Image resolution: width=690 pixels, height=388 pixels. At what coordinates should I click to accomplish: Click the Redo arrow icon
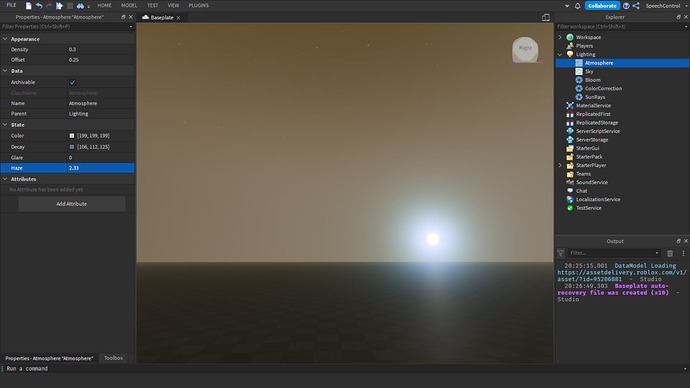[x=49, y=6]
